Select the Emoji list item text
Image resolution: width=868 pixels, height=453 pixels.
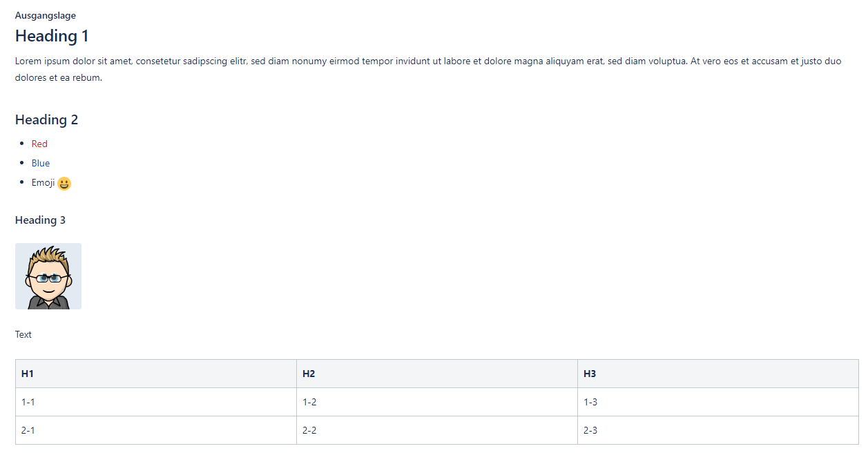43,183
